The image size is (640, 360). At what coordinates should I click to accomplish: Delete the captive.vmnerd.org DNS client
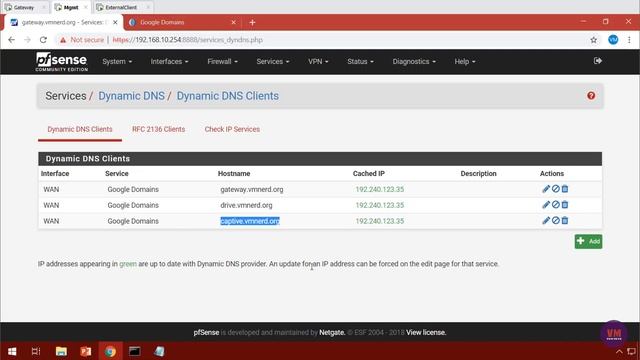pos(565,221)
